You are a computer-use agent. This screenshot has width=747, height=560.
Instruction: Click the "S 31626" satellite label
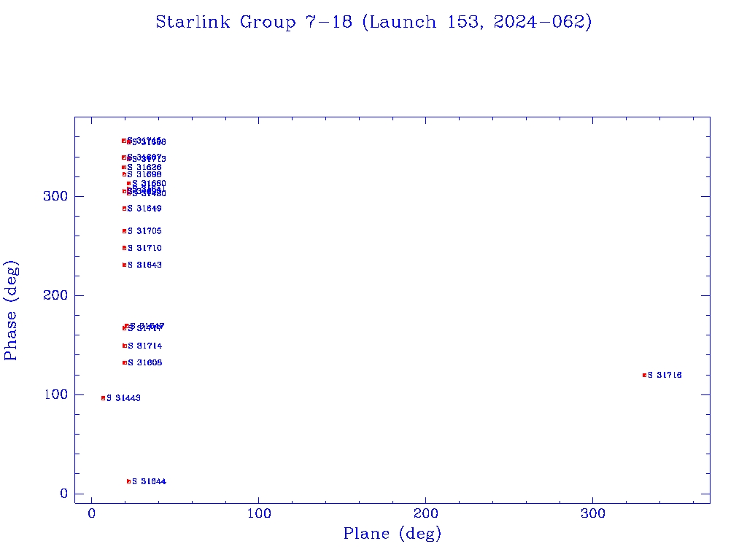[x=144, y=168]
